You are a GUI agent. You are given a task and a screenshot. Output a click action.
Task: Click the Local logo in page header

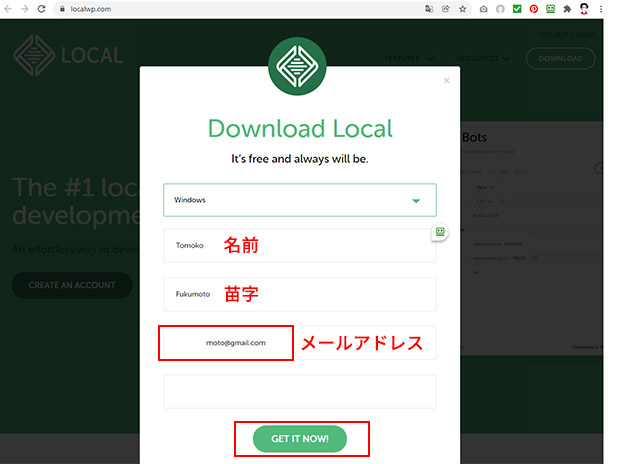click(x=68, y=56)
